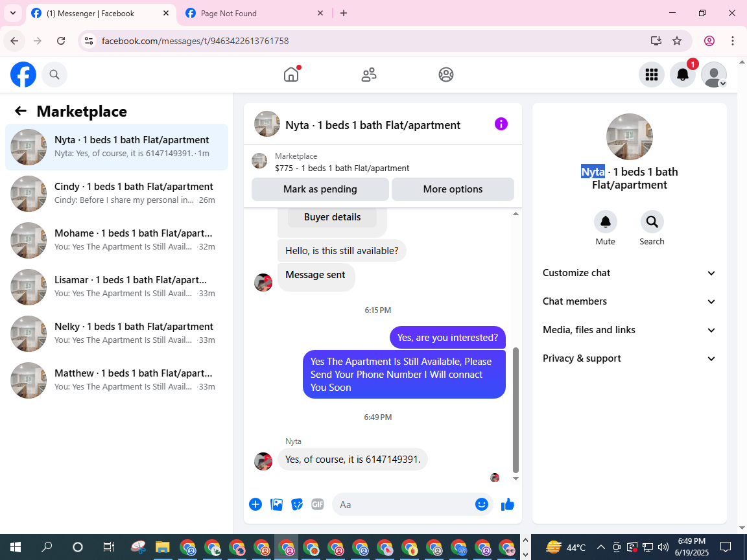Open the Facebook menu grid icon

tap(651, 75)
